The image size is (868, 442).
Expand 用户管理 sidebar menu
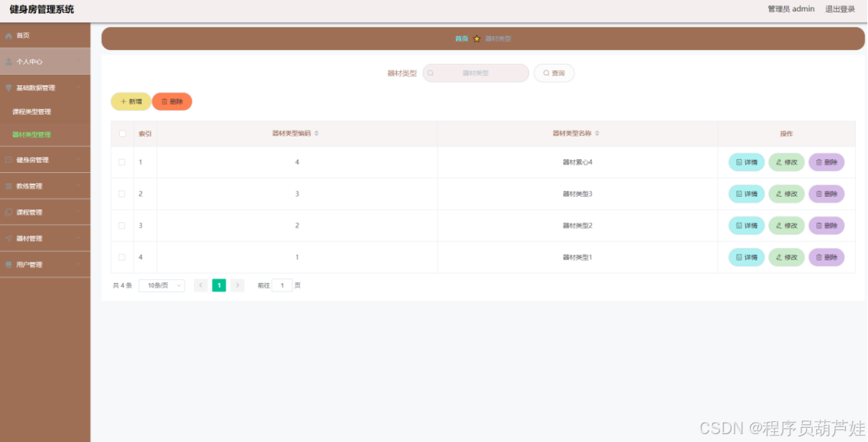[45, 265]
